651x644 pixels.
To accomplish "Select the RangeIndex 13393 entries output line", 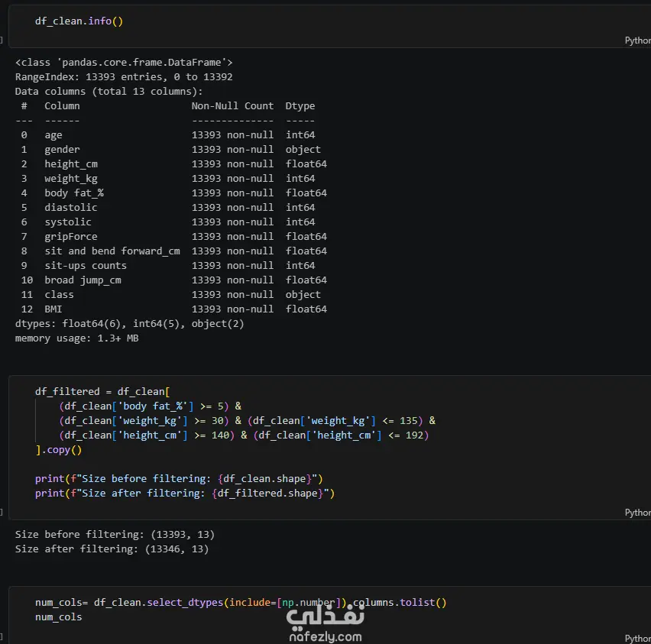I will (x=124, y=77).
